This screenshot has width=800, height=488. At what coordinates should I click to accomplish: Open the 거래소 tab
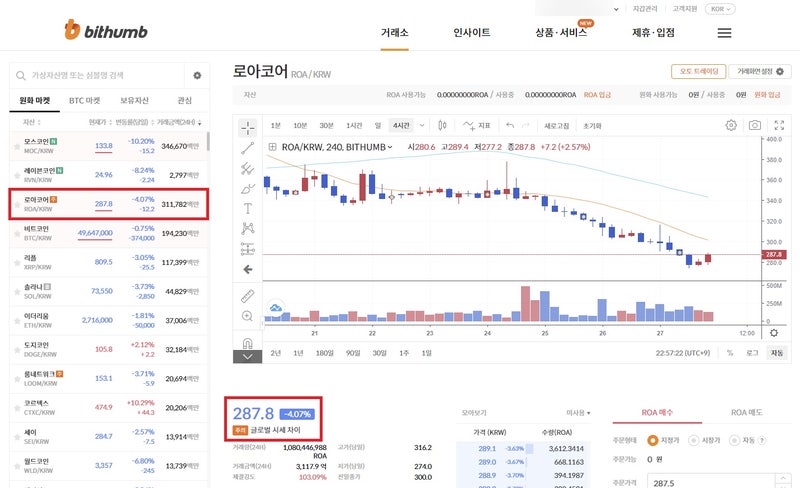(394, 33)
